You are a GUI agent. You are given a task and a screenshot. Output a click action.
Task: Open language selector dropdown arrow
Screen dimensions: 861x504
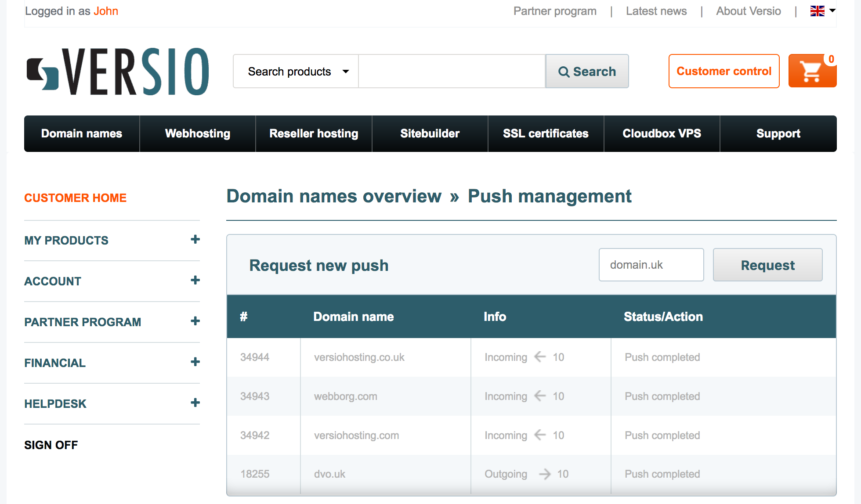click(x=832, y=11)
